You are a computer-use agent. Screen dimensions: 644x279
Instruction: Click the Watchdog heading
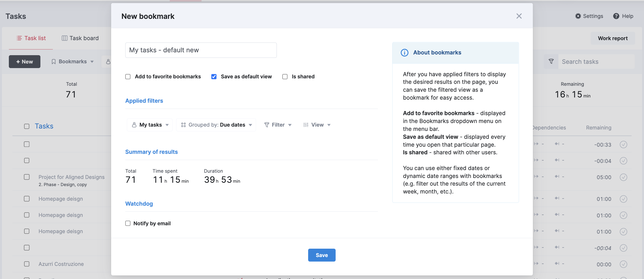(139, 204)
